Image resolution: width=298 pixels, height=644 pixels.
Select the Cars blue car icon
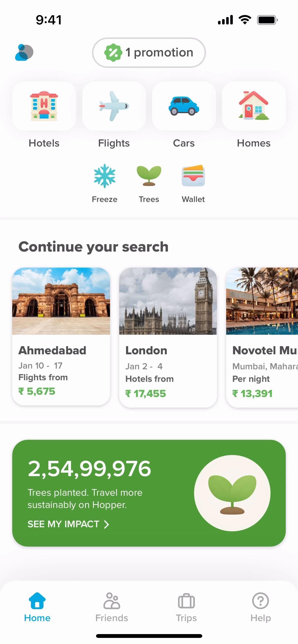pos(184,106)
